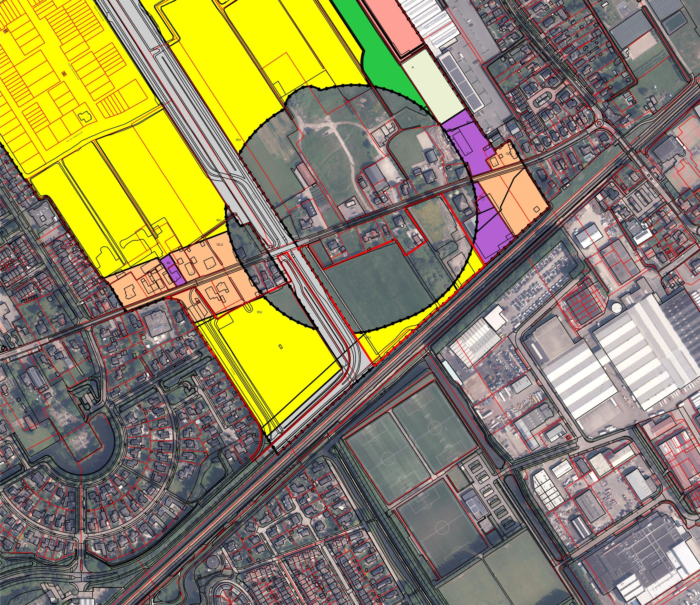
Task: Click the "A" label in the pale zone
Action: click(x=412, y=68)
